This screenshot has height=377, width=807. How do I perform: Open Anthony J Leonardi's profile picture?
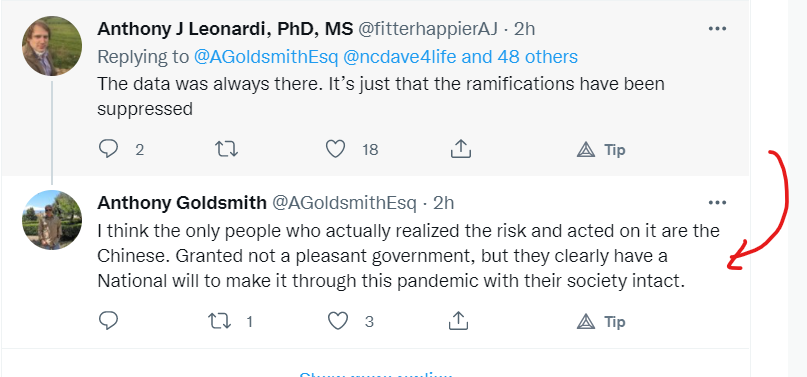(51, 46)
